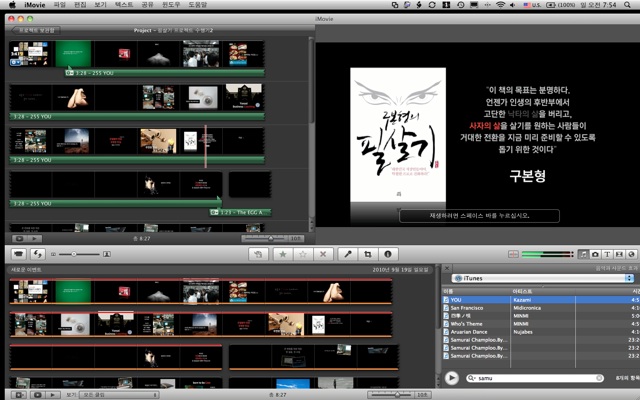This screenshot has height=400, width=640.
Task: Open the 윈도우 menu
Action: point(171,4)
